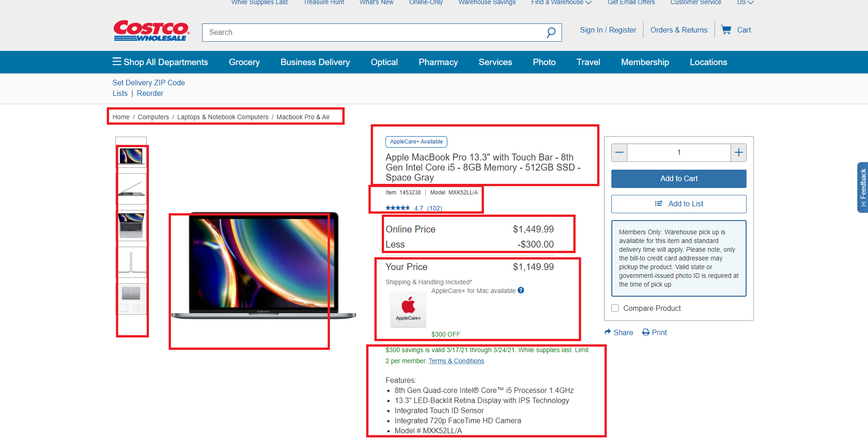The height and width of the screenshot is (442, 868).
Task: Open the Travel menu
Action: [588, 62]
